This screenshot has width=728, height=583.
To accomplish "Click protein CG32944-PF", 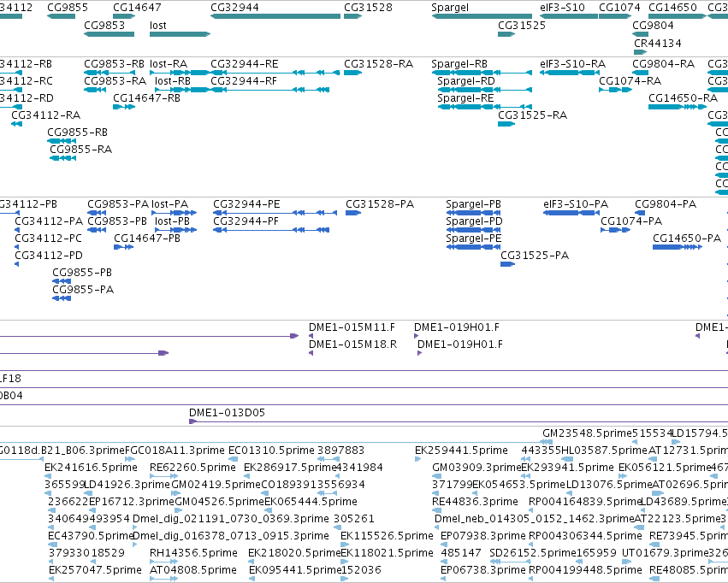I will click(246, 221).
